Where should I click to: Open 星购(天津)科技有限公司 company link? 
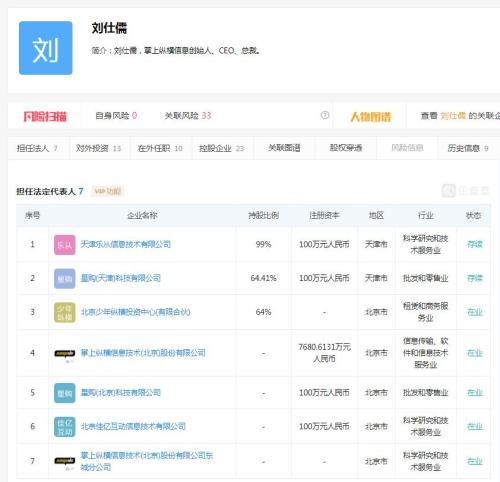pyautogui.click(x=121, y=278)
